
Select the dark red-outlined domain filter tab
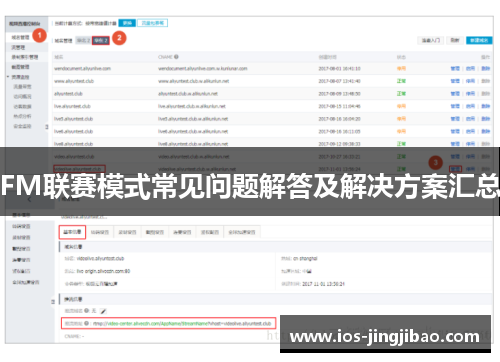pyautogui.click(x=101, y=41)
